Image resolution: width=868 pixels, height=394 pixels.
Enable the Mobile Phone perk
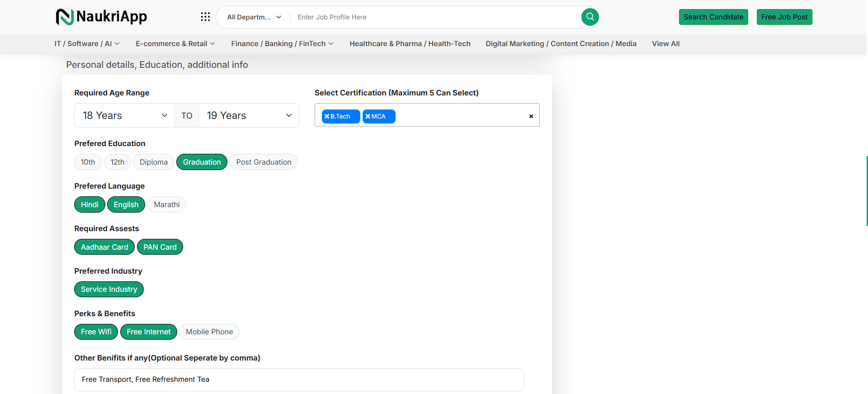[x=209, y=332]
